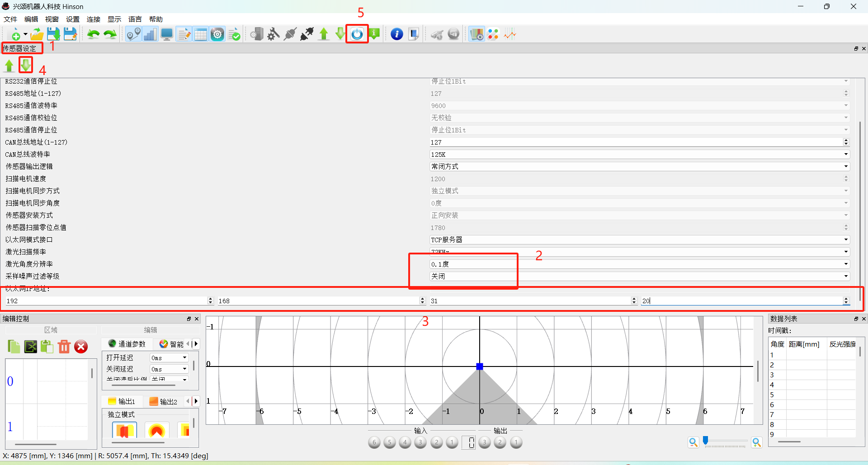Toggle input indicator button 1
The width and height of the screenshot is (868, 465).
(x=452, y=442)
